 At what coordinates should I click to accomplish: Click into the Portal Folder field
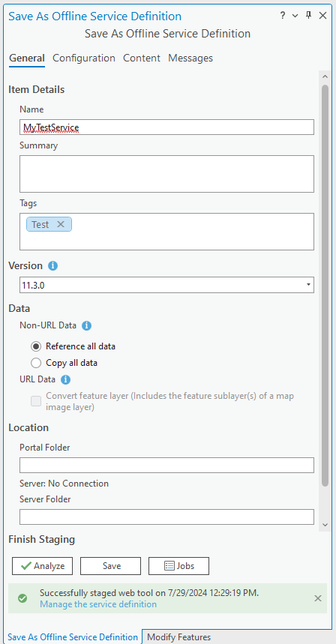pos(166,466)
